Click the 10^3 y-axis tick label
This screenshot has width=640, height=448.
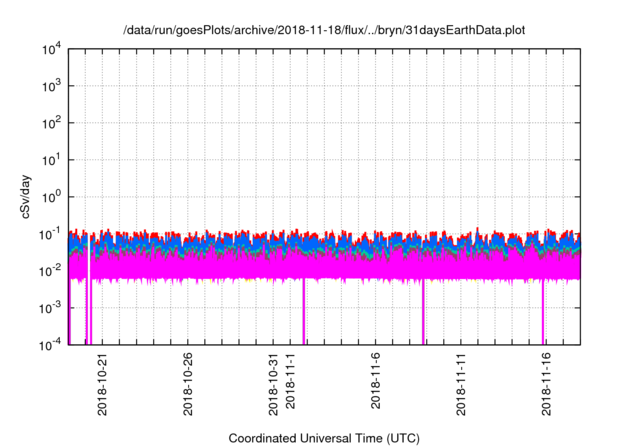[51, 86]
